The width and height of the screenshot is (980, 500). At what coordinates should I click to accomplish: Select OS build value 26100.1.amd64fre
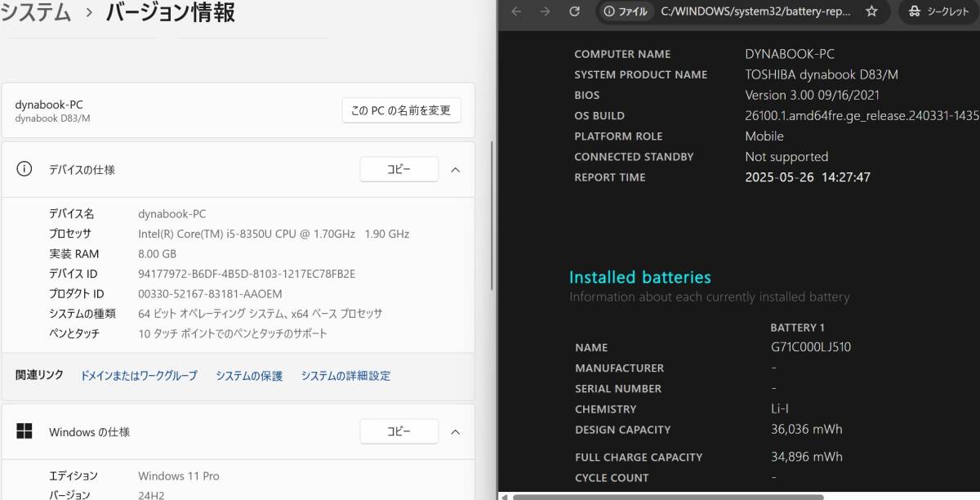(862, 116)
